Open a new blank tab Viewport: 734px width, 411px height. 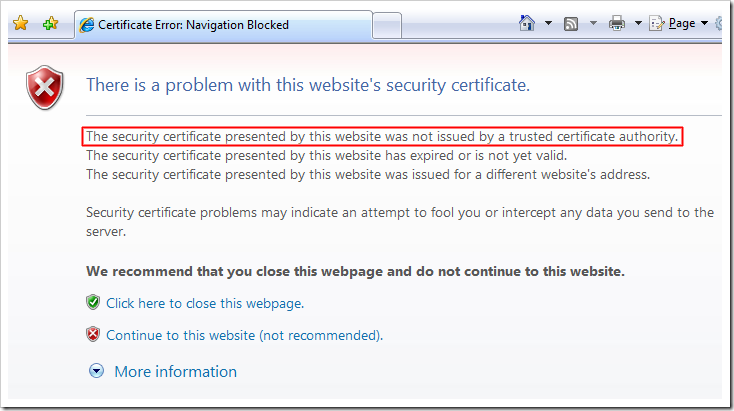click(387, 25)
